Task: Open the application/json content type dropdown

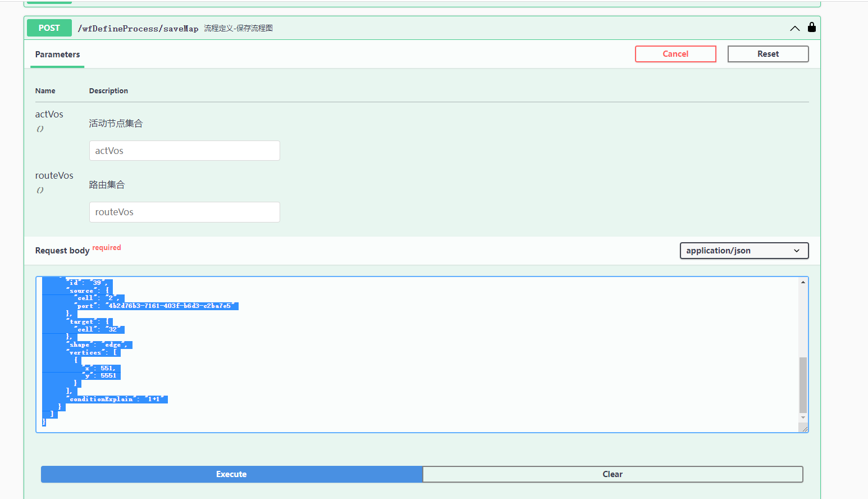Action: (744, 251)
